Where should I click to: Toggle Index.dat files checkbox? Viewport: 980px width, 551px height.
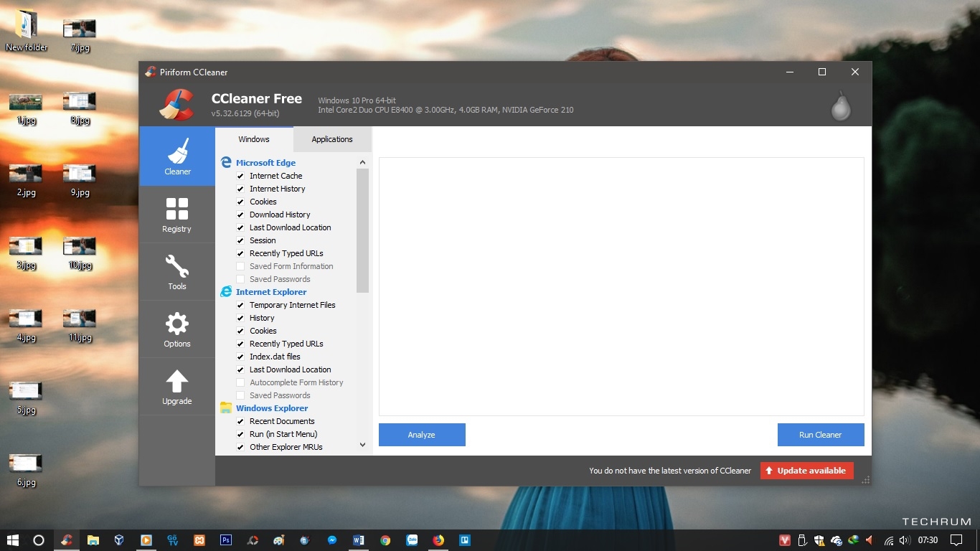[240, 357]
